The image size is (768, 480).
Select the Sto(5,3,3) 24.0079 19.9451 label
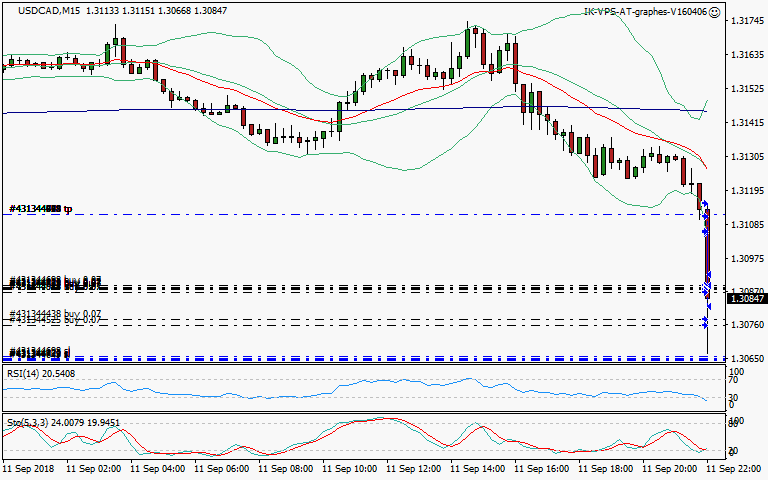coord(63,422)
